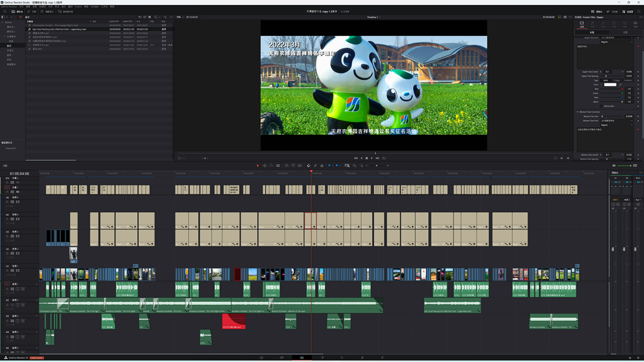Open the bottom text Regular style dropdown
This screenshot has width=644, height=362.
coord(617,125)
